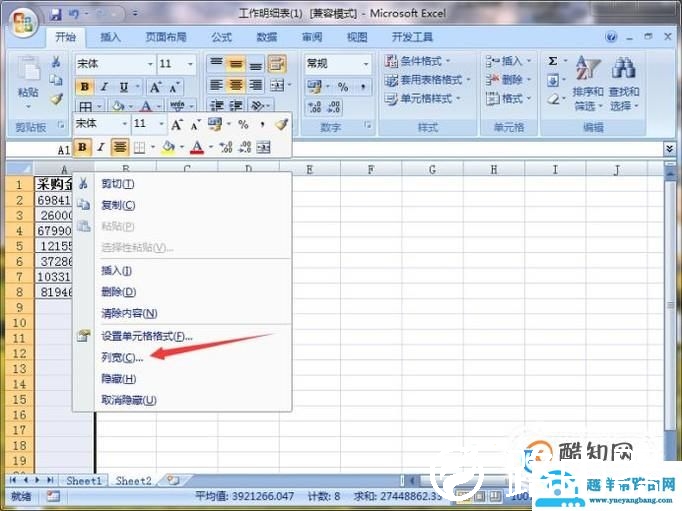Save the workbook from quick access toolbar

point(56,14)
